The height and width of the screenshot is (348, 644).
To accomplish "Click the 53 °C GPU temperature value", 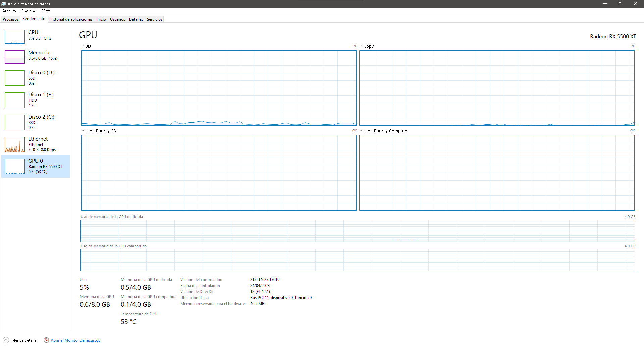I will point(129,322).
